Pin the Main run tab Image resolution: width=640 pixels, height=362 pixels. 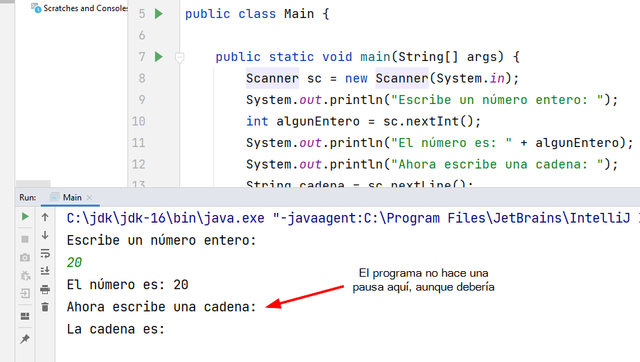(x=25, y=338)
